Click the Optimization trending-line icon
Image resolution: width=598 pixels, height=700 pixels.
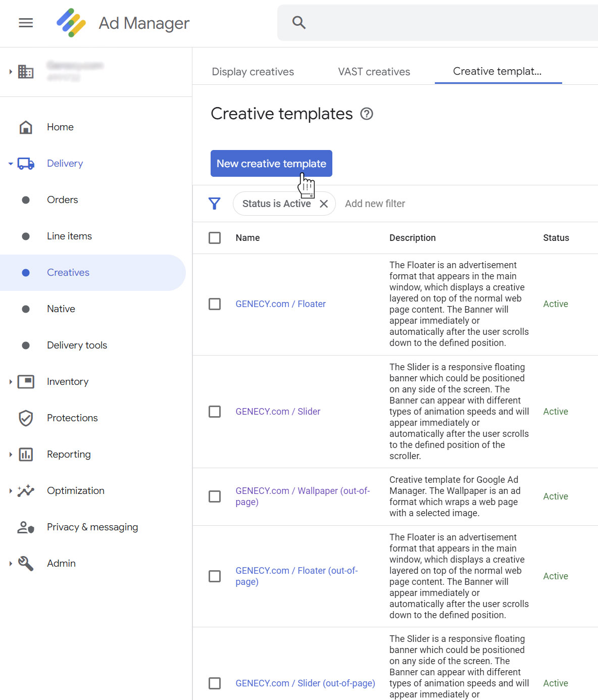25,490
